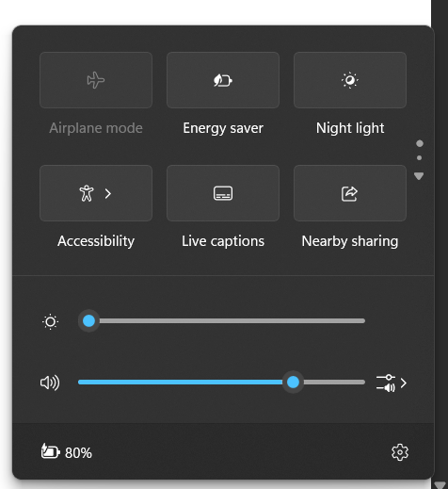448x489 pixels.
Task: Go to next page with down arrow
Action: coord(419,176)
